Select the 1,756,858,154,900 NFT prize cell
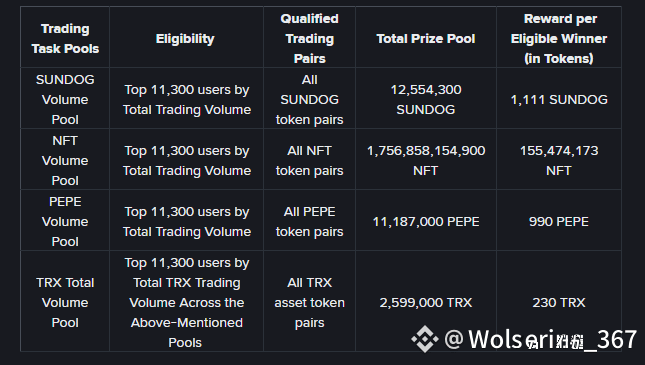 [x=426, y=160]
